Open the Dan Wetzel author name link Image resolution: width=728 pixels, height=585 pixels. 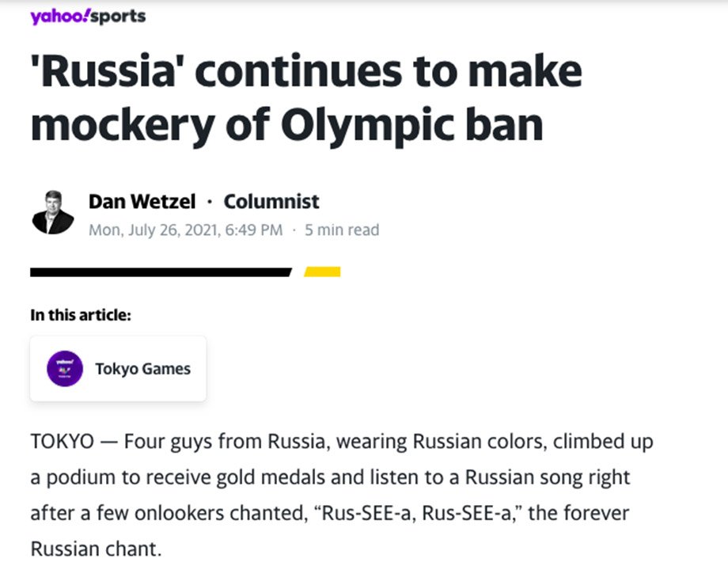[x=142, y=202]
